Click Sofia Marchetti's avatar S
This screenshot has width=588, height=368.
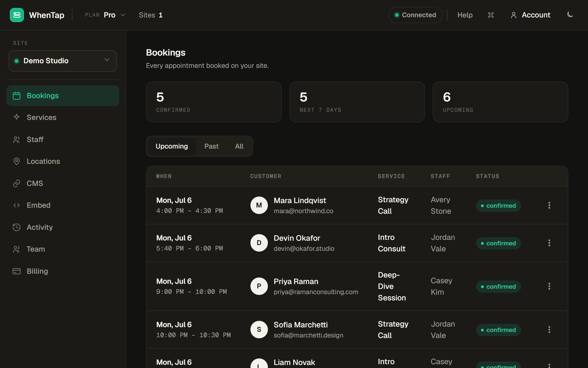click(x=259, y=330)
